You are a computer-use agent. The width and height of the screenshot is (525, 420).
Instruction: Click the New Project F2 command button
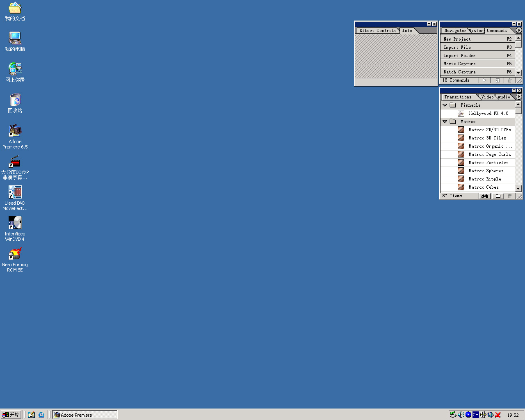click(x=478, y=39)
